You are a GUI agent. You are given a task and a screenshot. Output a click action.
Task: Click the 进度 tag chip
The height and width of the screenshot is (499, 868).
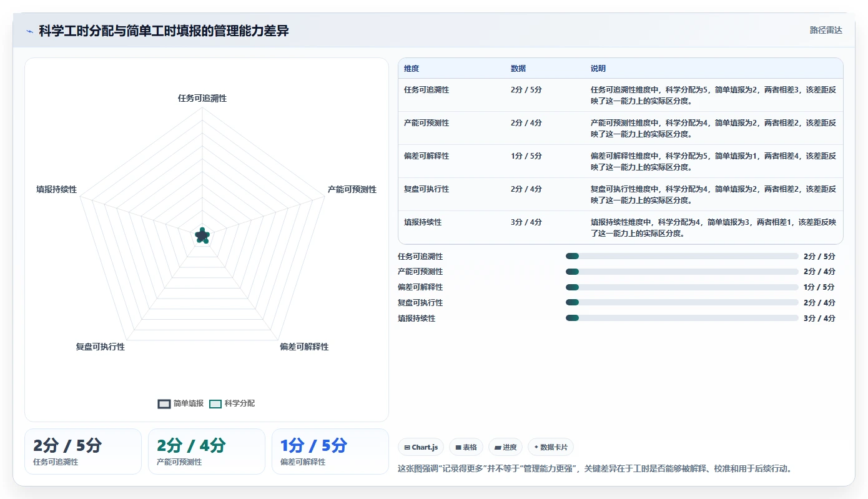pyautogui.click(x=505, y=447)
